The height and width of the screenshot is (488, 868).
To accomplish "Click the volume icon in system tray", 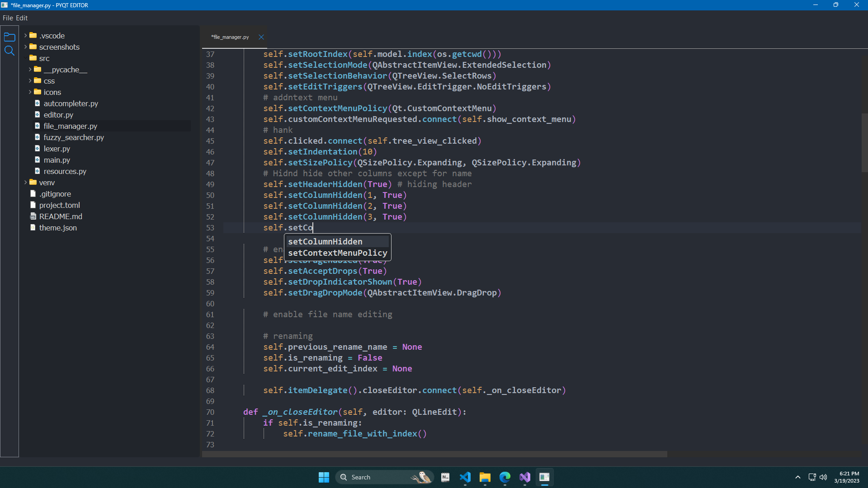I will click(823, 477).
